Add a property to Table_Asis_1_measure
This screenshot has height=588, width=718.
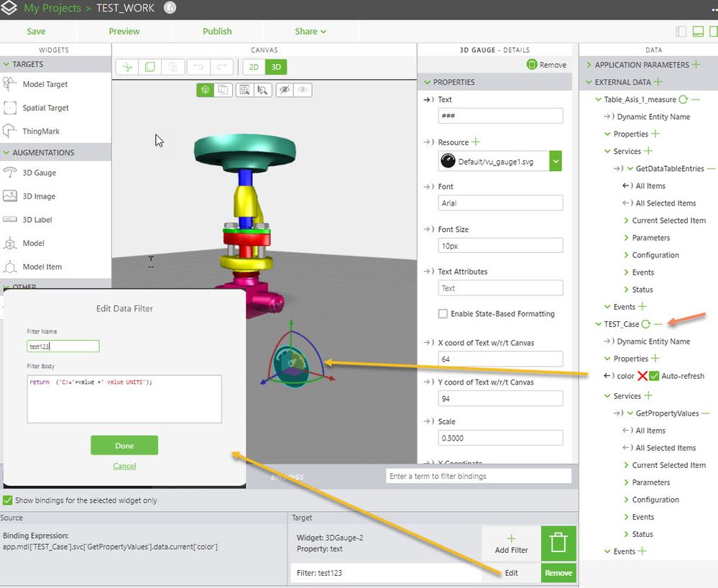[x=655, y=134]
